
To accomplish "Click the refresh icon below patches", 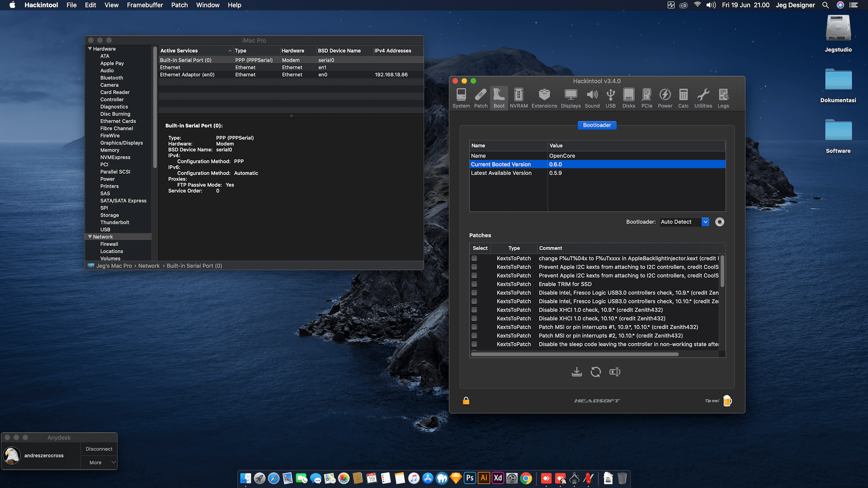I will click(596, 372).
